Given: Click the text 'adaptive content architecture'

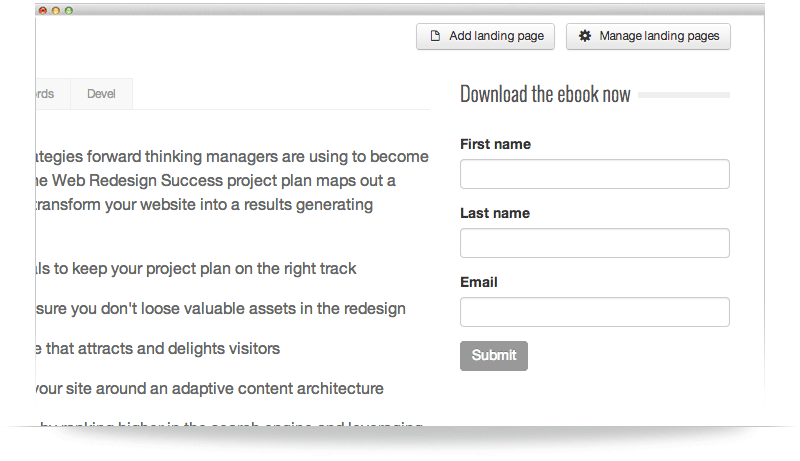Looking at the screenshot, I should [278, 389].
